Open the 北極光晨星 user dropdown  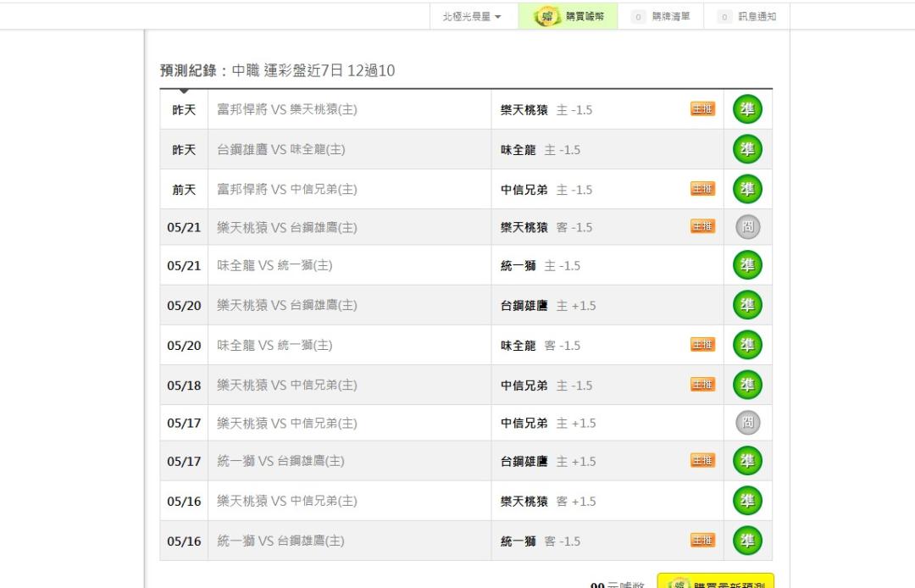click(x=472, y=16)
